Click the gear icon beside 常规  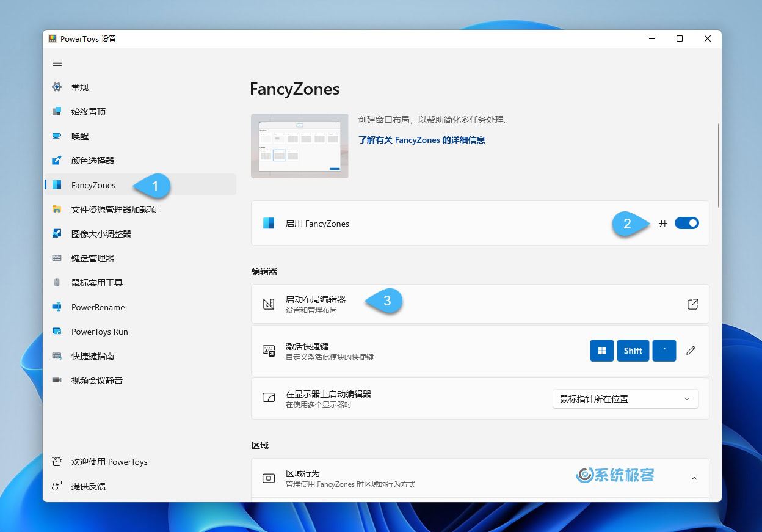pos(57,87)
